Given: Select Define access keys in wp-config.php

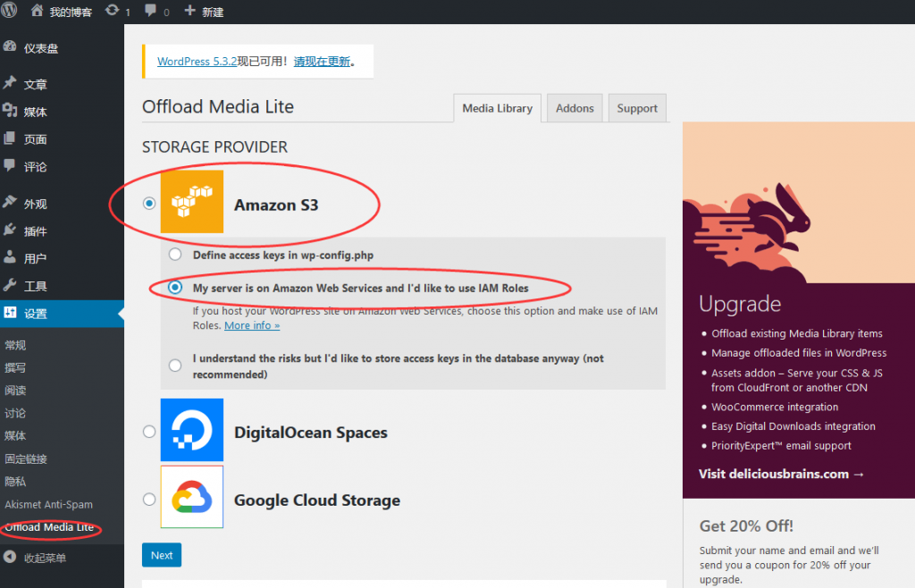Looking at the screenshot, I should tap(175, 255).
